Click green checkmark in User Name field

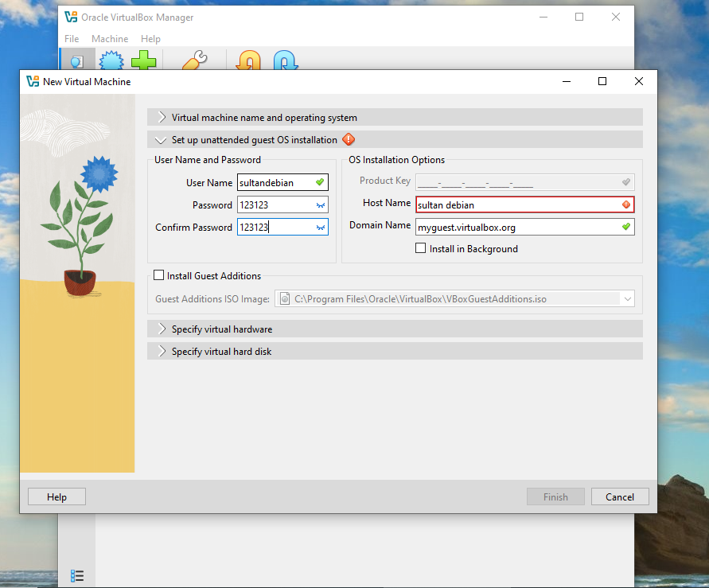point(320,182)
